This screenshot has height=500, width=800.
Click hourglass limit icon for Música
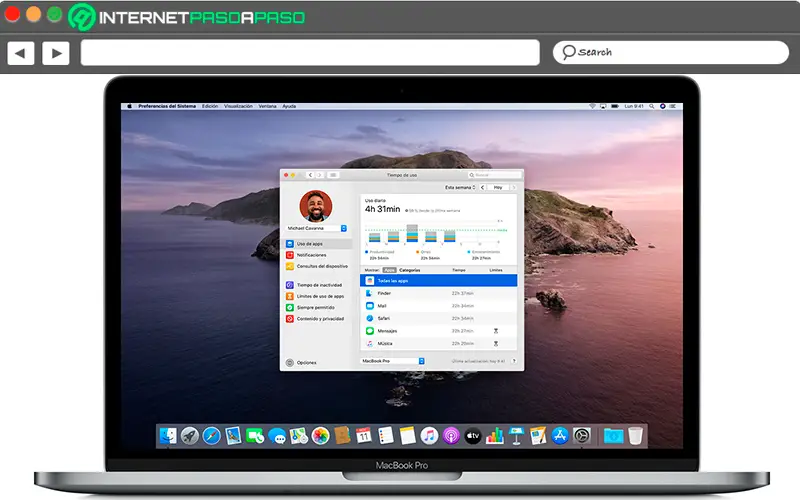point(495,343)
